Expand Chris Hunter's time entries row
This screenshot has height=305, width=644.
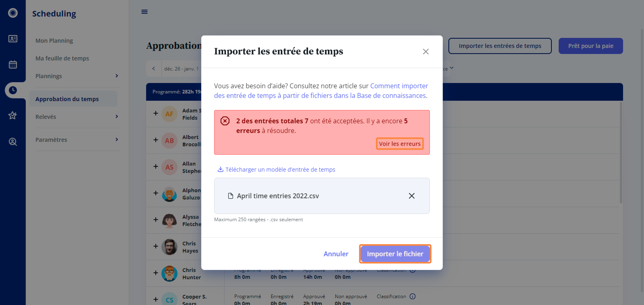(156, 273)
